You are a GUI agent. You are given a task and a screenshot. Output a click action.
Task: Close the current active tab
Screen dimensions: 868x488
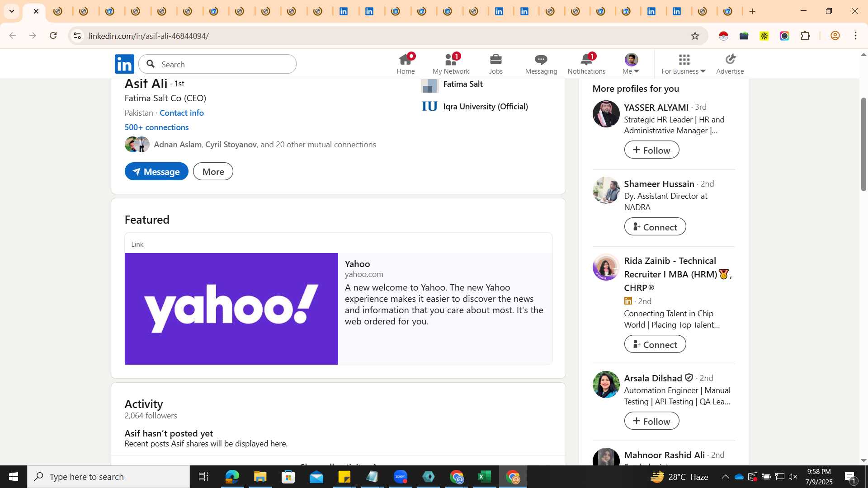(36, 11)
